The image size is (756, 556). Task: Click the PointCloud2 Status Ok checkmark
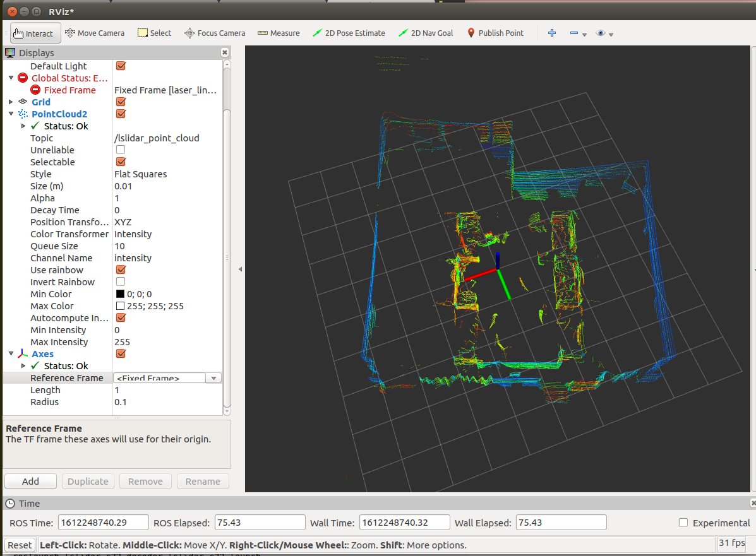[35, 126]
